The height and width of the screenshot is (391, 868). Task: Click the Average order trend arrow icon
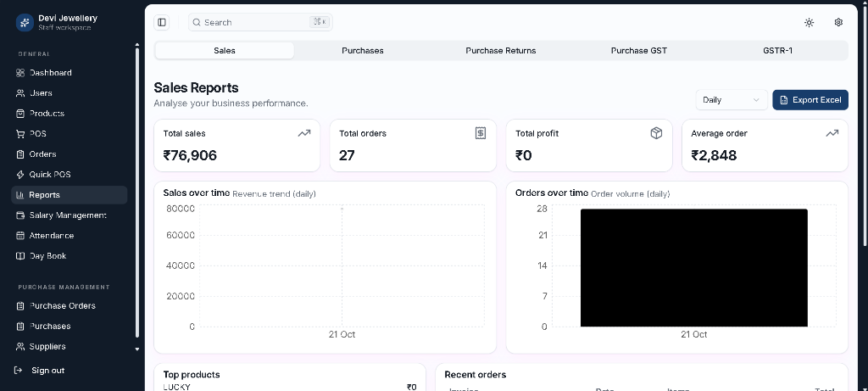point(832,133)
